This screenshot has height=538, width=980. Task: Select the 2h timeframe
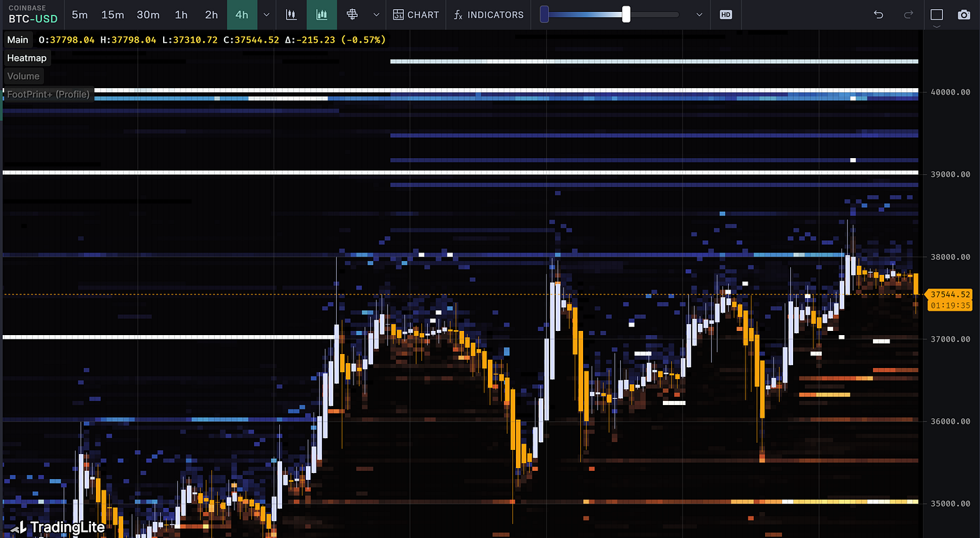click(211, 14)
